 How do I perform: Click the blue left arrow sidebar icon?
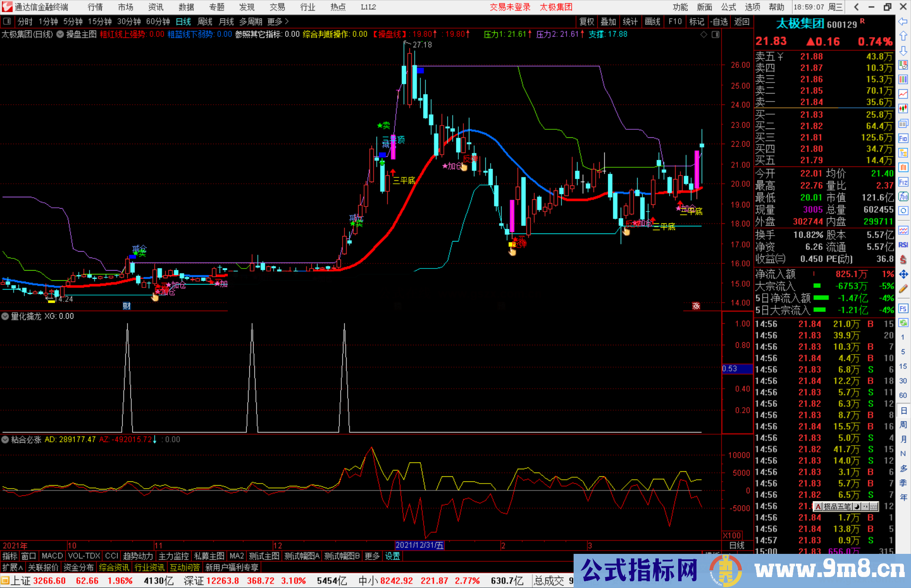tap(903, 21)
